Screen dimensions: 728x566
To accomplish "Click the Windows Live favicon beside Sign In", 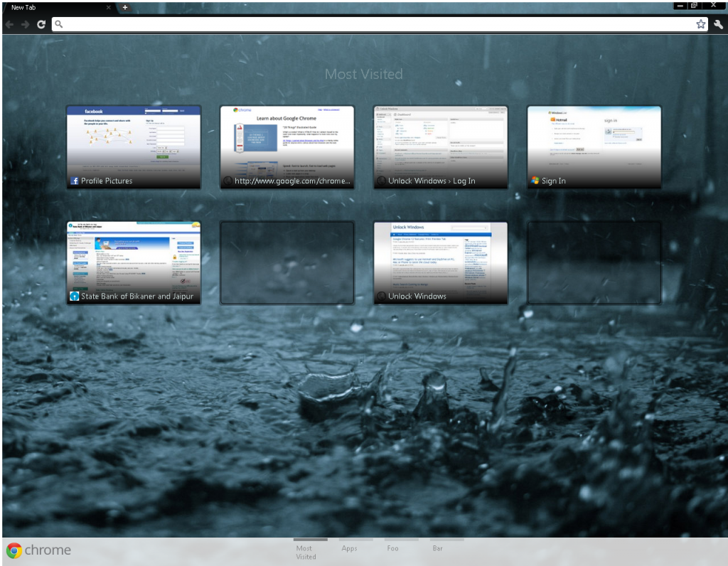I will click(535, 181).
